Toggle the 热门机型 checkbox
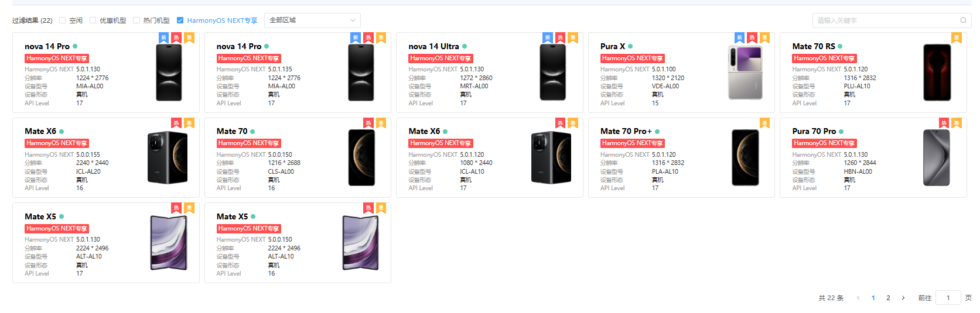The height and width of the screenshot is (313, 980). (136, 20)
